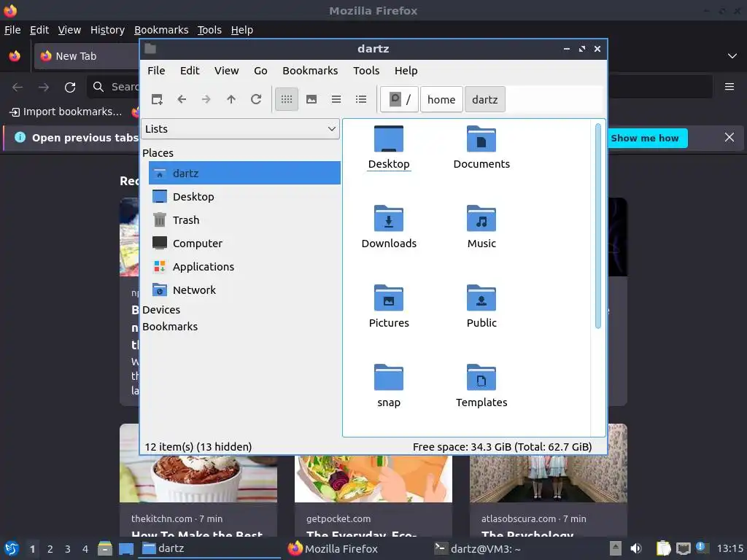The height and width of the screenshot is (560, 747).
Task: Open the volume control tray icon
Action: click(636, 548)
